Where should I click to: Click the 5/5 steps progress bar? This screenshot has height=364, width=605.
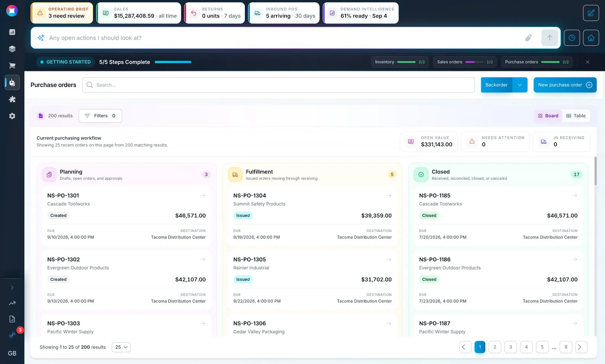click(173, 62)
